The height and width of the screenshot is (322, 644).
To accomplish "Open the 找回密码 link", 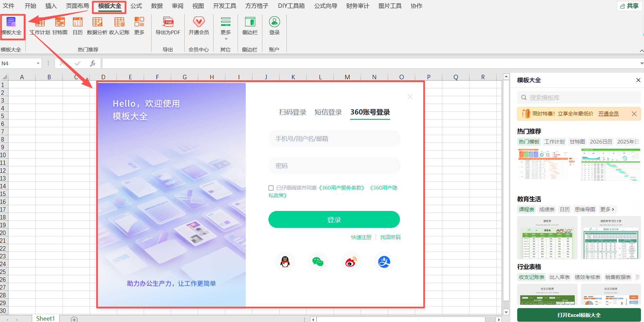I will click(390, 237).
